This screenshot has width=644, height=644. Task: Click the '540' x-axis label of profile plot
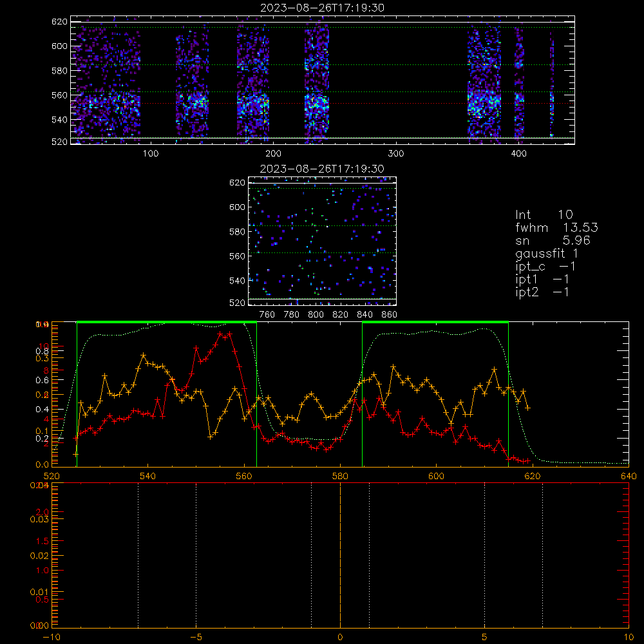coord(148,476)
